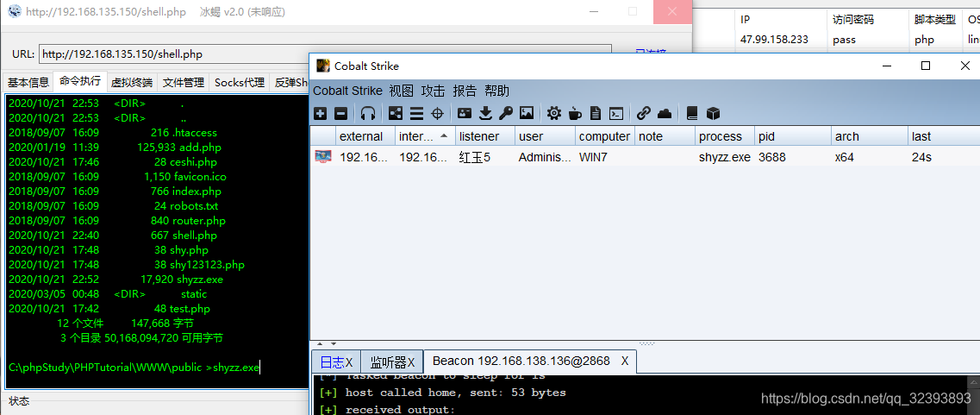Viewport: 980px width, 415px height.
Task: Open the Cobalt Strike menu
Action: pyautogui.click(x=347, y=91)
